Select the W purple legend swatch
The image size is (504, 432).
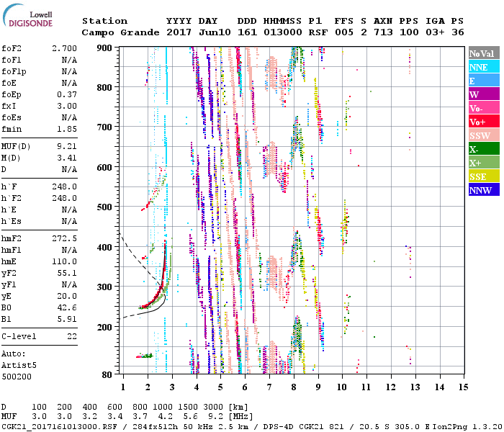tap(484, 94)
